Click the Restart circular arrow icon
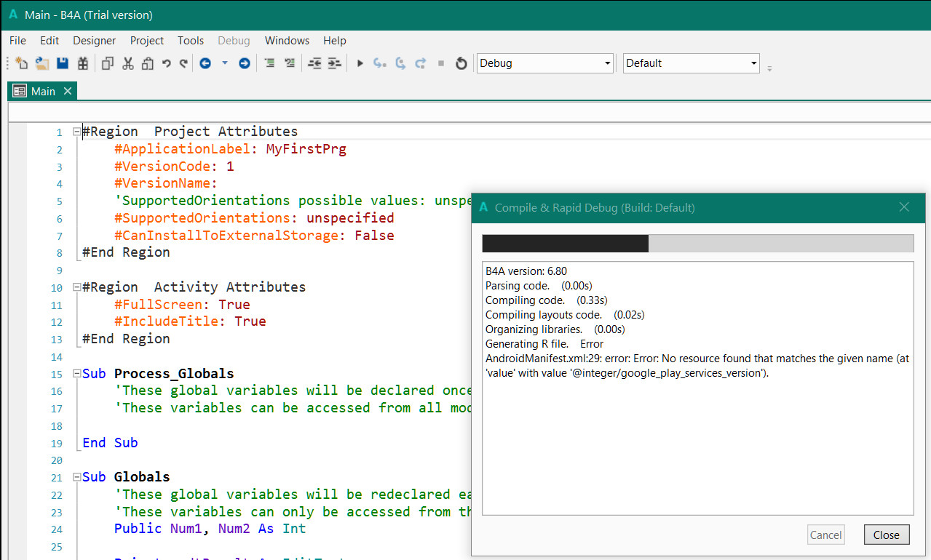 (x=461, y=63)
